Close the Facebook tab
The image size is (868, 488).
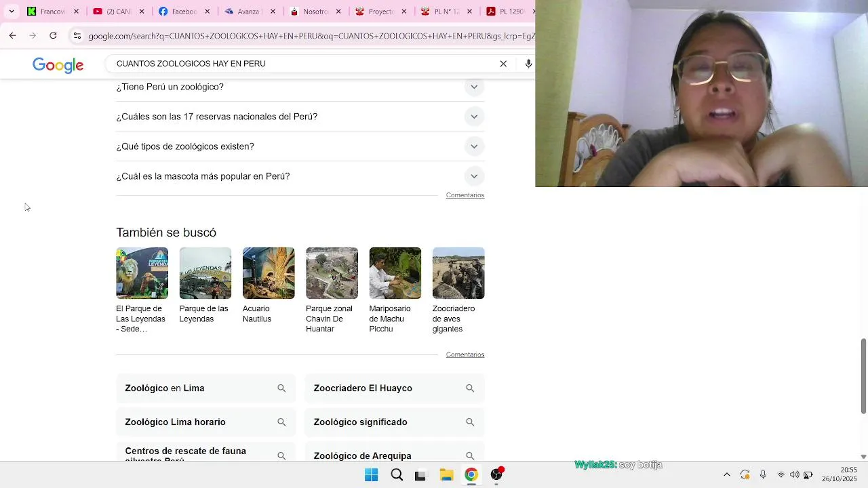[x=208, y=12]
